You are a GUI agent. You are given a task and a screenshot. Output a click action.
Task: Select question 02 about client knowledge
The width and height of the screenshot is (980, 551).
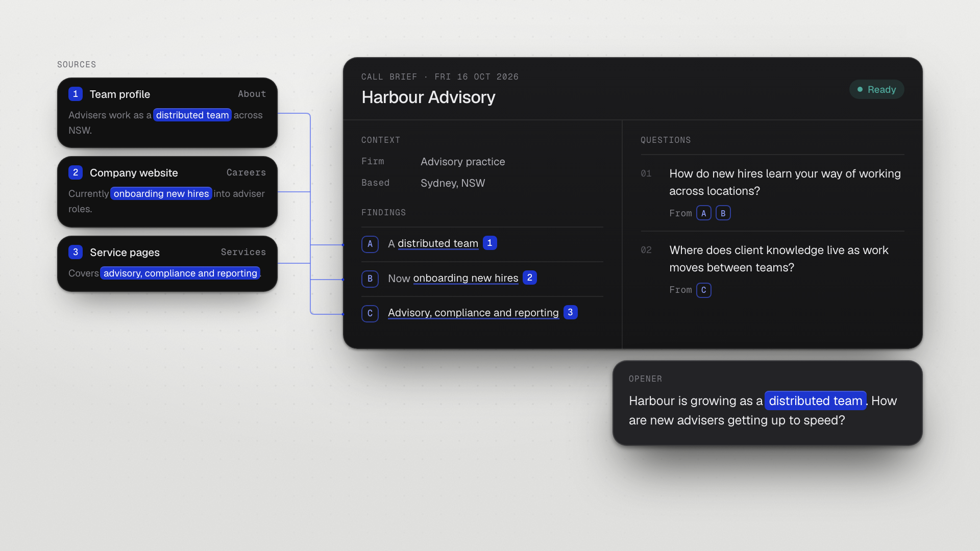click(779, 259)
